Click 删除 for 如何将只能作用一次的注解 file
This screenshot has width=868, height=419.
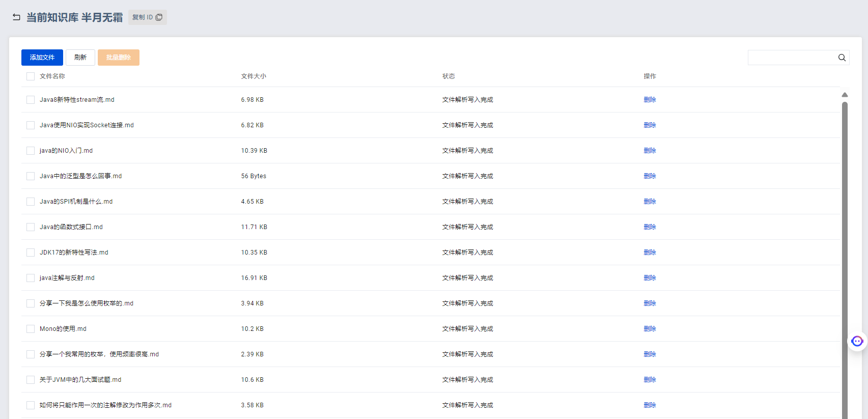(650, 405)
